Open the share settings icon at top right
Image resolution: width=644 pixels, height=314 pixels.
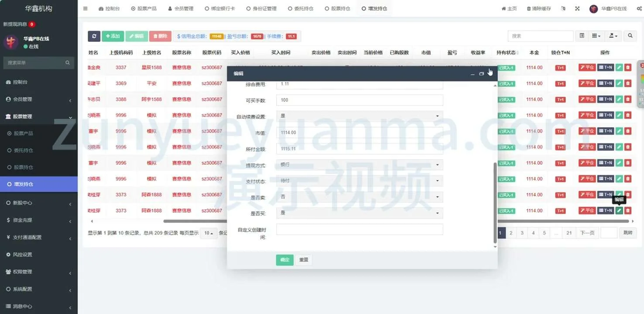click(639, 9)
